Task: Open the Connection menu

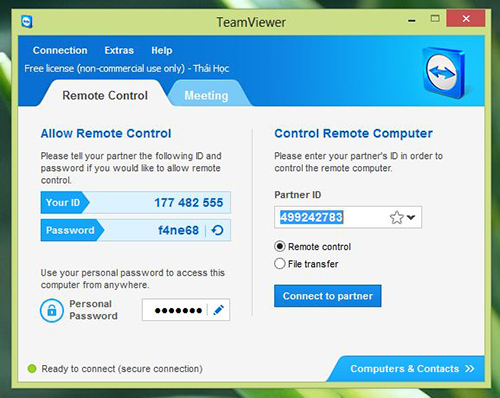Action: [60, 50]
